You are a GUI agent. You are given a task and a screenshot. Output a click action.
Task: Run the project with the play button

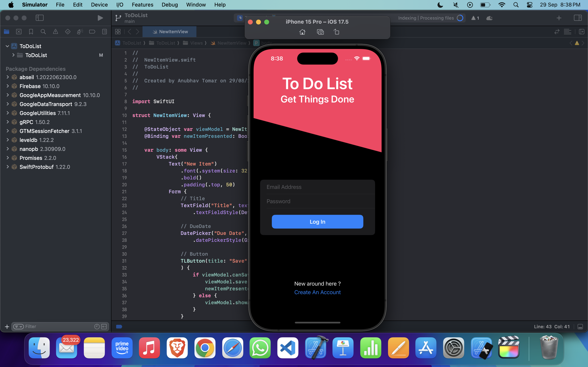point(100,18)
